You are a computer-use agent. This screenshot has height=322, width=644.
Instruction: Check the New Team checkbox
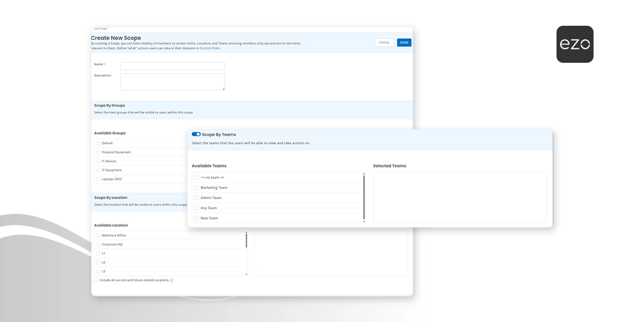196,218
